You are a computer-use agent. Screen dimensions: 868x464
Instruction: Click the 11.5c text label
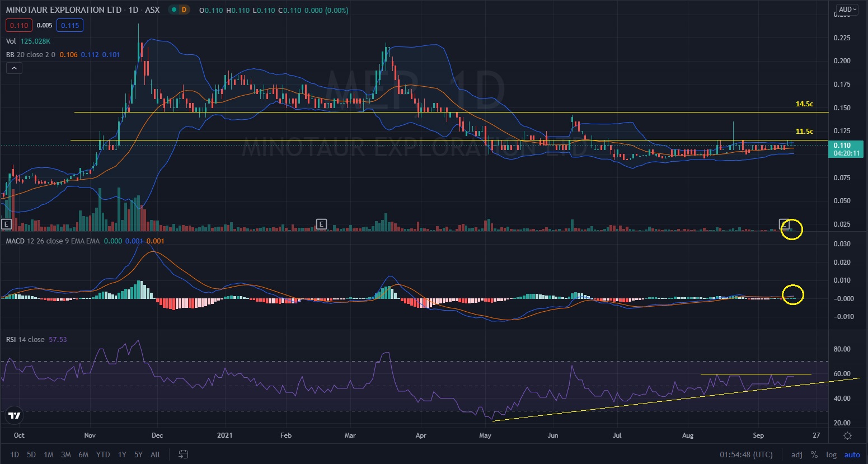pos(805,132)
